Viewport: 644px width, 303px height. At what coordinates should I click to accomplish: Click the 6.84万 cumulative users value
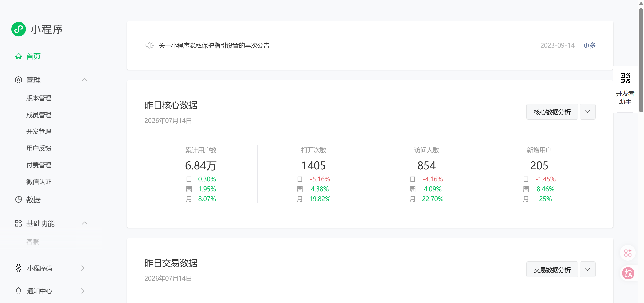click(201, 165)
